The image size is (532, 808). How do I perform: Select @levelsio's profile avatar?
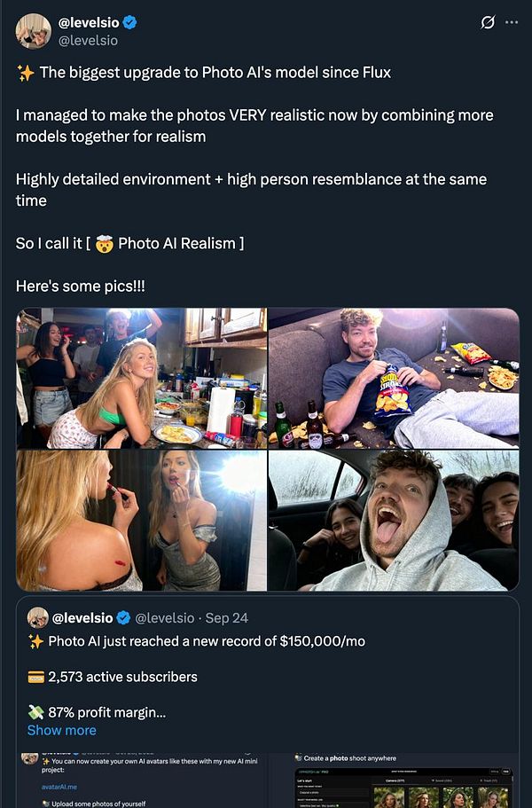coord(32,30)
